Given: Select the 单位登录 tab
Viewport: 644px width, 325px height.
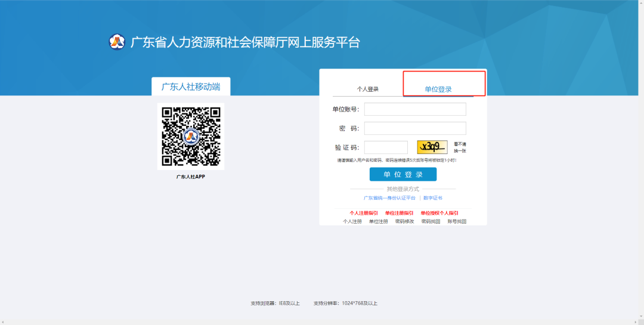Looking at the screenshot, I should point(438,89).
